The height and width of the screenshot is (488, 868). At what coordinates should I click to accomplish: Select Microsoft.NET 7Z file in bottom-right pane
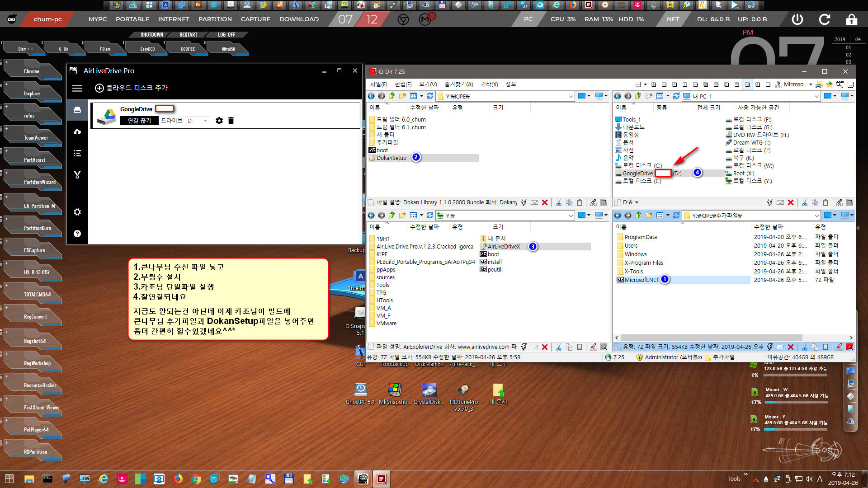(642, 280)
